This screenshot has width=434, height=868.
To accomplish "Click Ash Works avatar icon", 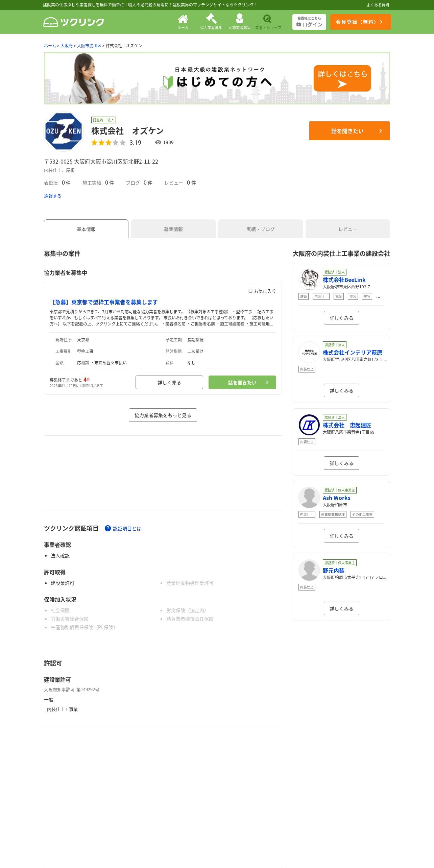I will click(309, 498).
